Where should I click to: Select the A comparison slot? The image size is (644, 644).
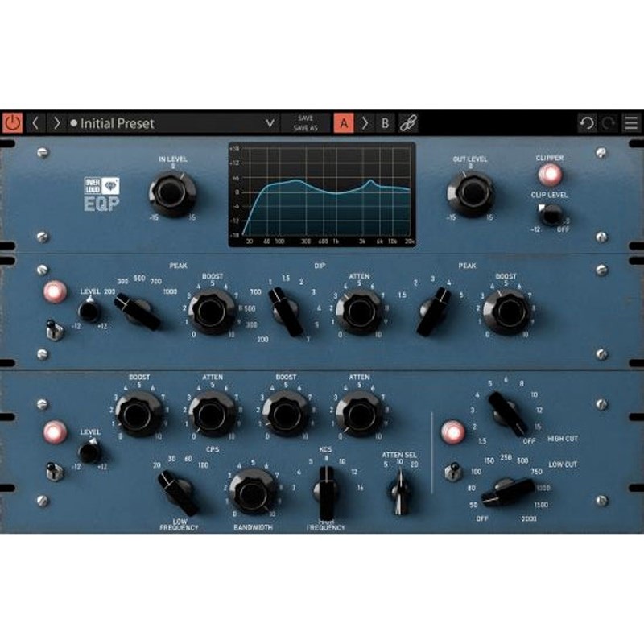344,123
